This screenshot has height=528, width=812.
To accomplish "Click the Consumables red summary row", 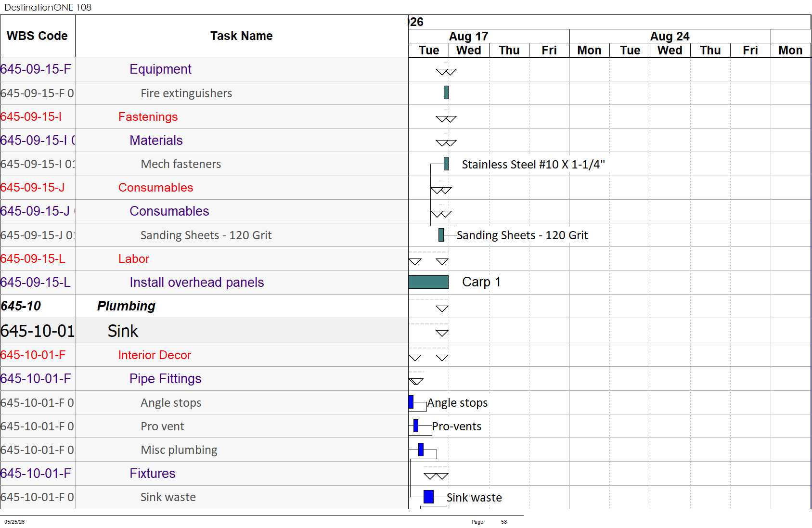I will coord(204,188).
